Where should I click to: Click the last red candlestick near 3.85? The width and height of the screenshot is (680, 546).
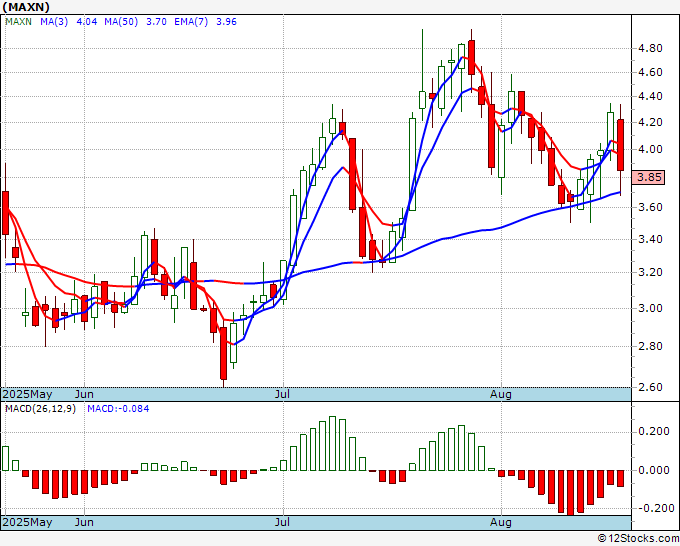(621, 145)
